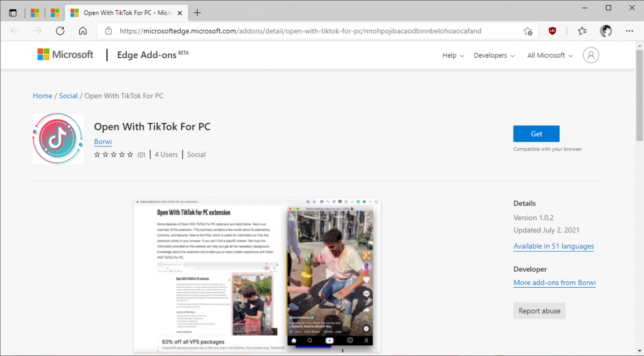Open Edge Settings and more menu
The image size is (644, 356).
(629, 31)
